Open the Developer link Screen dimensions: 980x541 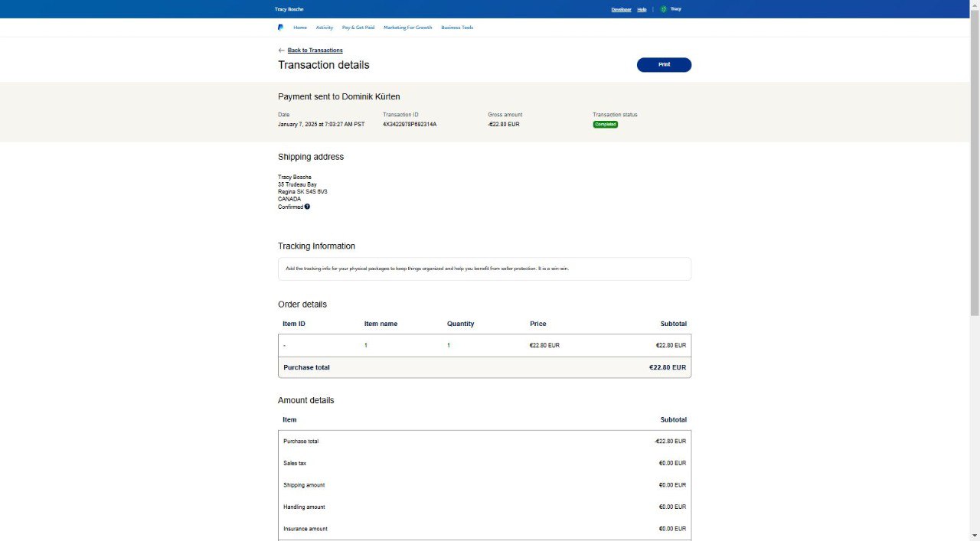(x=621, y=9)
